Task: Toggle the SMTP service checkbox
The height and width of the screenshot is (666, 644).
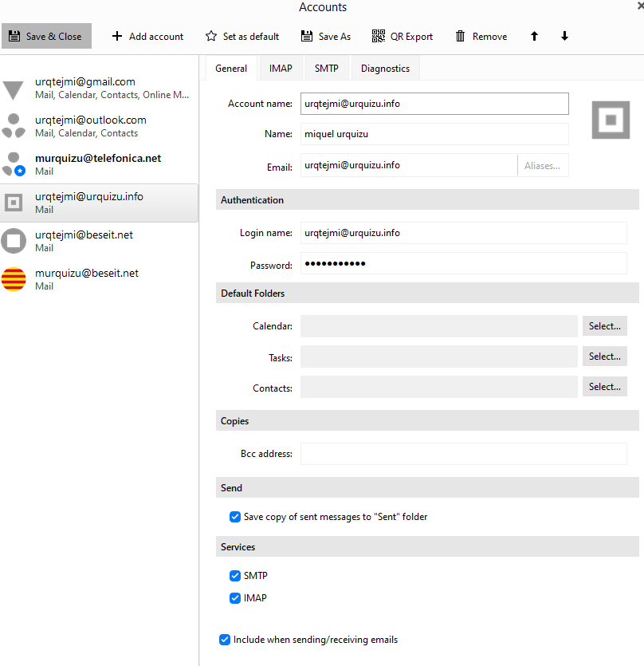Action: (x=235, y=576)
